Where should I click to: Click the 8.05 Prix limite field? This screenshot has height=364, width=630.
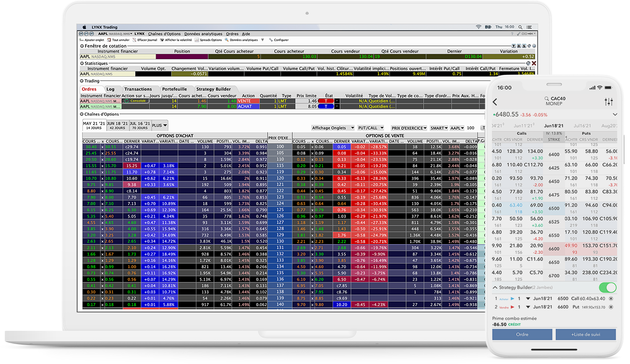[x=306, y=107]
